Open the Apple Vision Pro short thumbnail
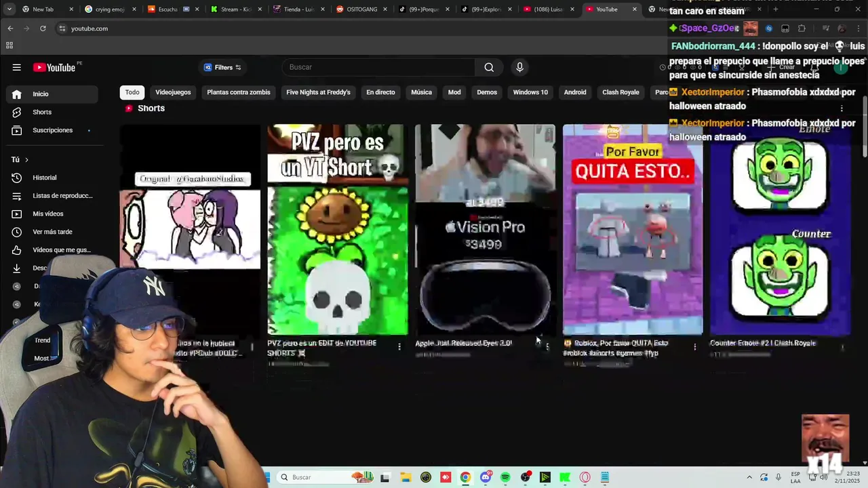The image size is (868, 488). click(x=485, y=229)
